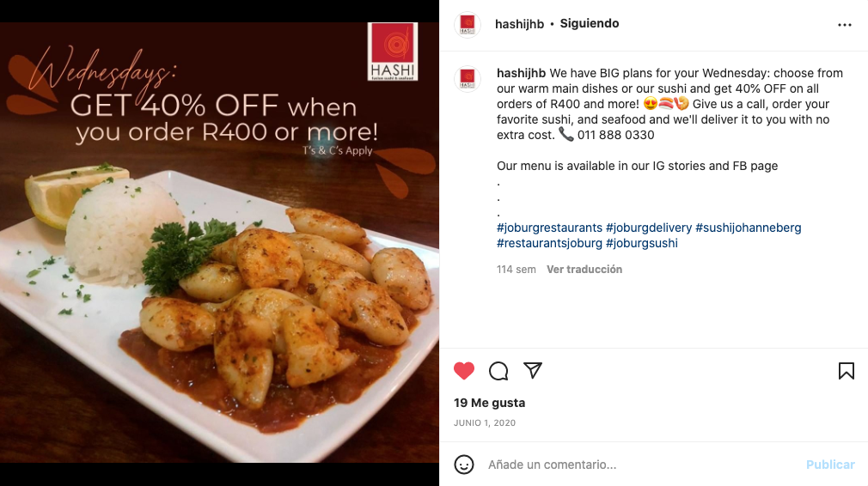Open the #restaurantsjoburg hashtag
This screenshot has width=868, height=486.
(549, 243)
